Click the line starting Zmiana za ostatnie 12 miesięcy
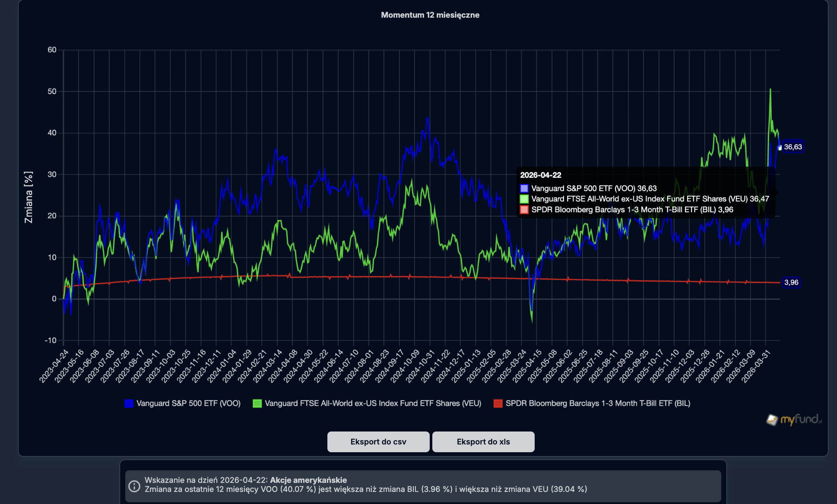This screenshot has width=837, height=504. click(366, 489)
